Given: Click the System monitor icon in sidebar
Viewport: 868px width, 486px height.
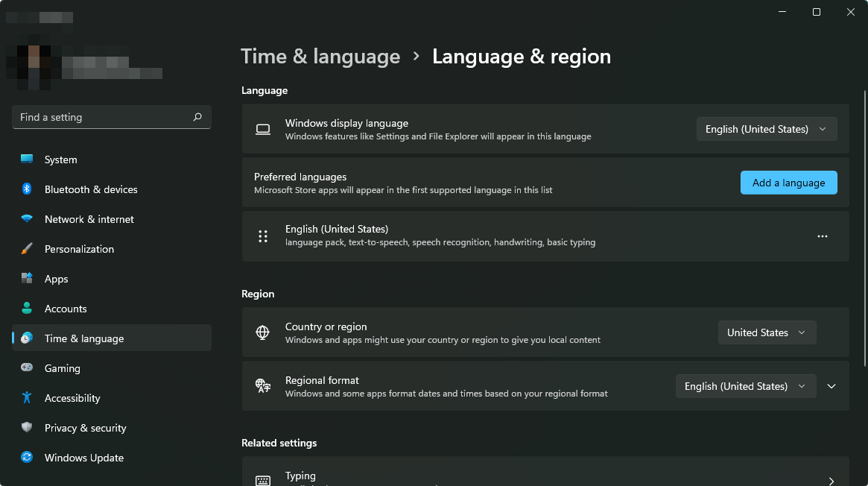Looking at the screenshot, I should 27,159.
